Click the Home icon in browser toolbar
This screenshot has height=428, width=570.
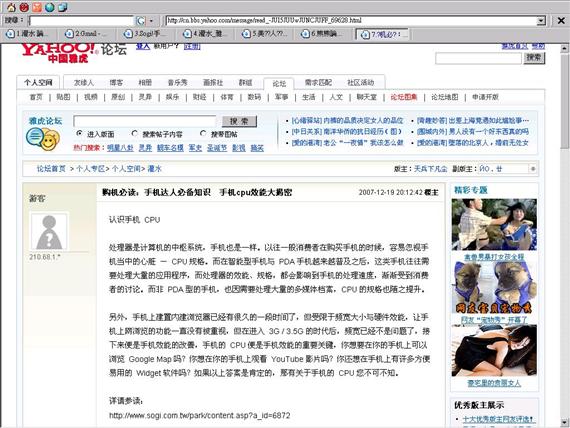click(x=11, y=7)
